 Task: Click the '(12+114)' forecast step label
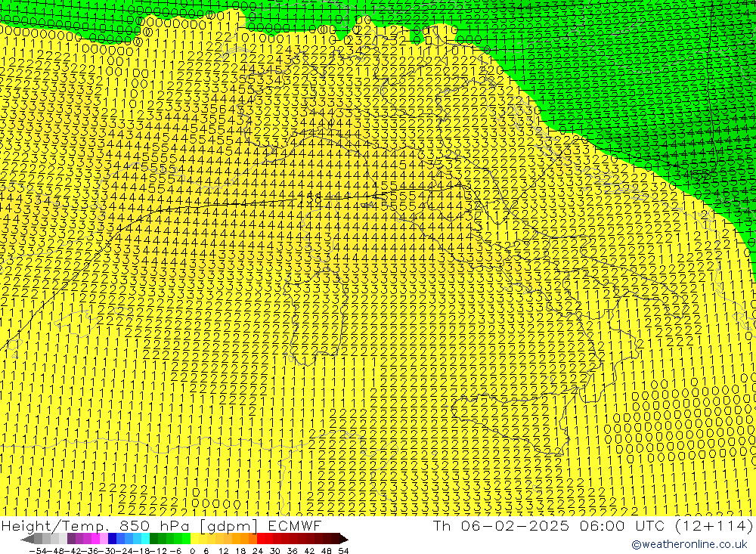pyautogui.click(x=714, y=526)
